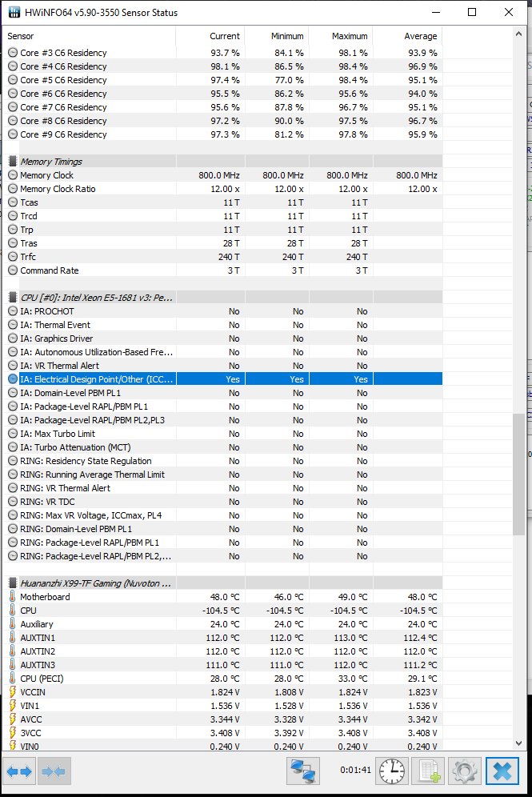This screenshot has height=797, width=532.
Task: Click the circle icon beside IA: PROCHOT
Action: 13,311
